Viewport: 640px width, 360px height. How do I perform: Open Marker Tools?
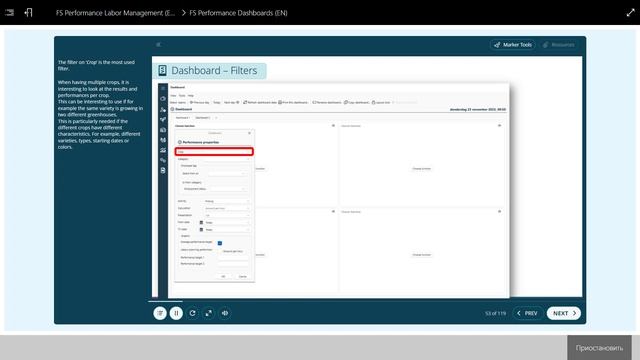[513, 45]
